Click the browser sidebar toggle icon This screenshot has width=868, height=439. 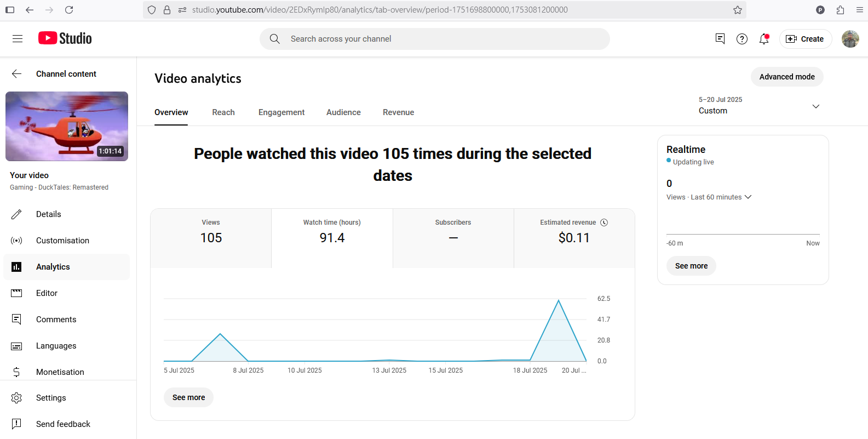10,10
